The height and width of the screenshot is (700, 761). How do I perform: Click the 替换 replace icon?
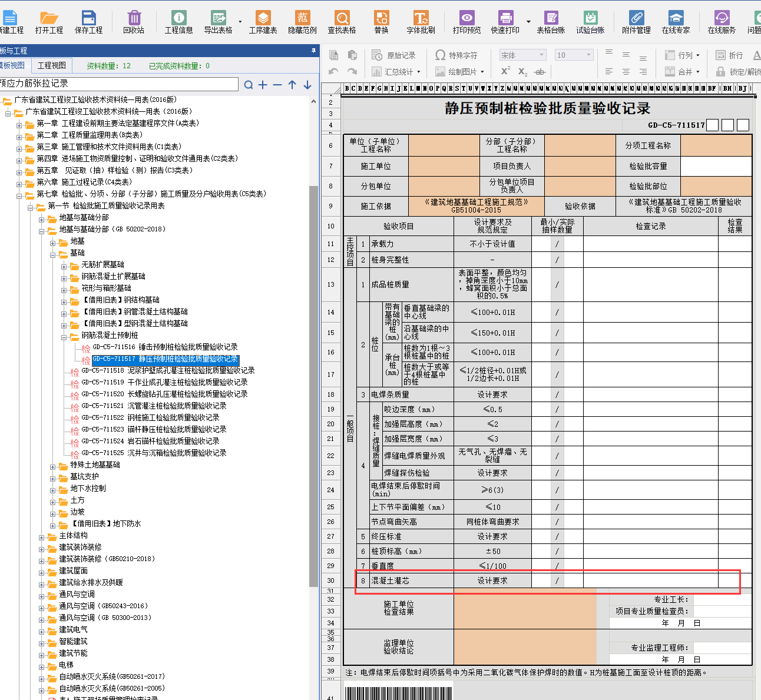(381, 22)
